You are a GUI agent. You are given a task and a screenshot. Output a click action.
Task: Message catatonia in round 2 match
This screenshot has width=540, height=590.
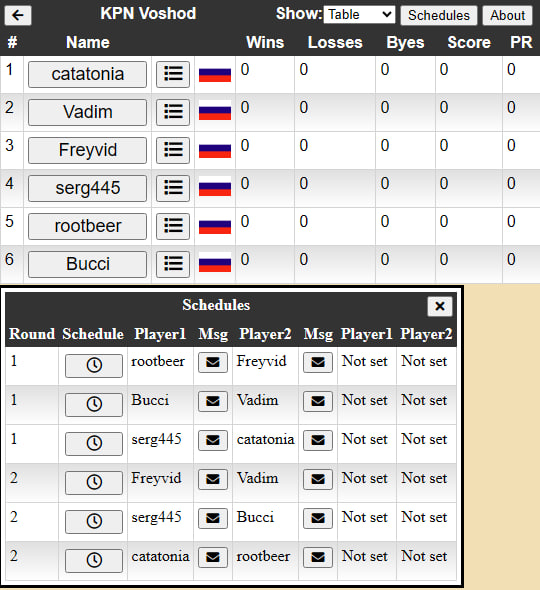pyautogui.click(x=213, y=557)
